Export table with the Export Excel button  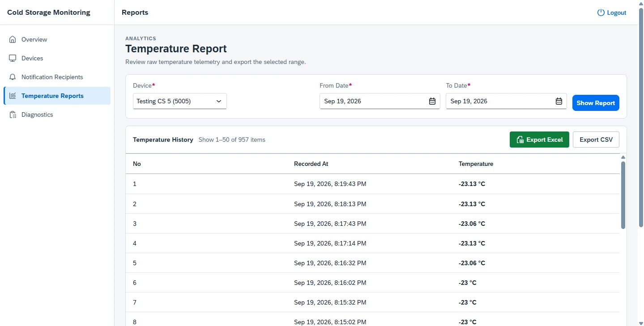[x=539, y=140]
